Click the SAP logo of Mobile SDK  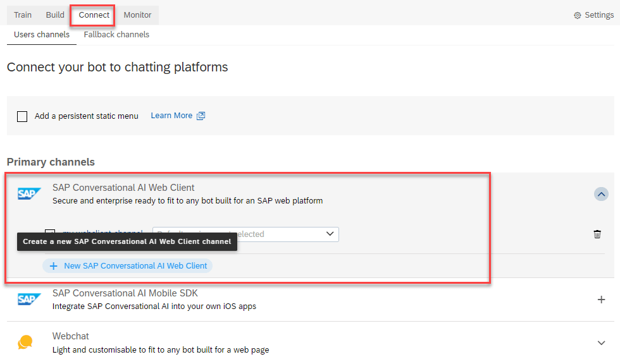(29, 300)
